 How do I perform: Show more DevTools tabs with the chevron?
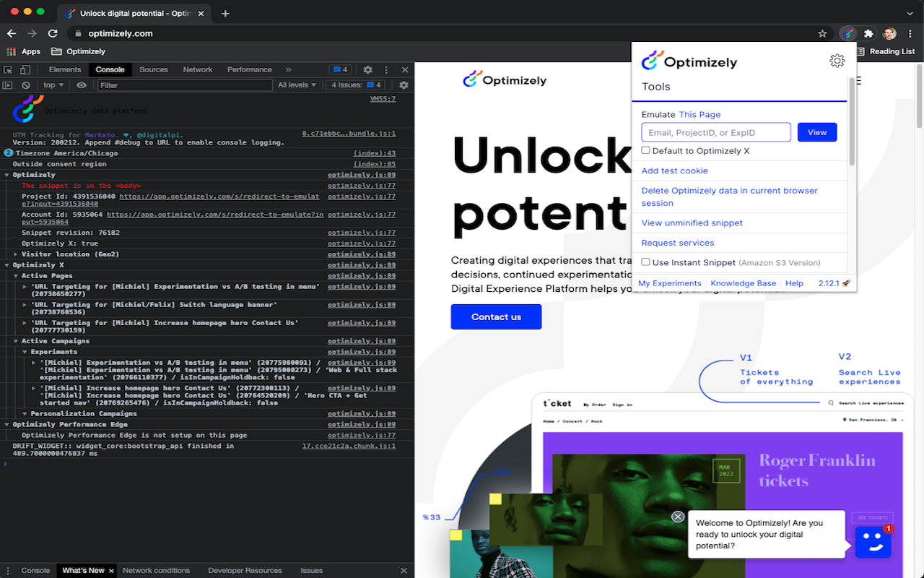click(x=289, y=70)
